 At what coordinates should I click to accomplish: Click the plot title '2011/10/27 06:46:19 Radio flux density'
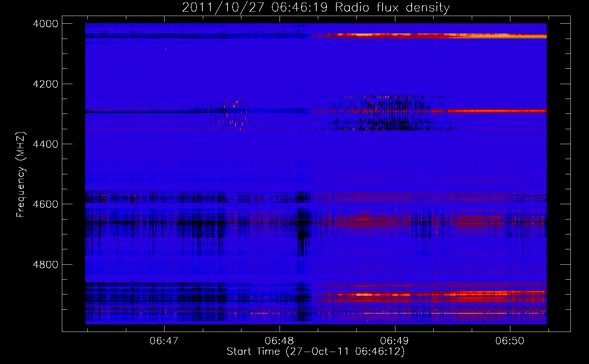click(x=316, y=7)
